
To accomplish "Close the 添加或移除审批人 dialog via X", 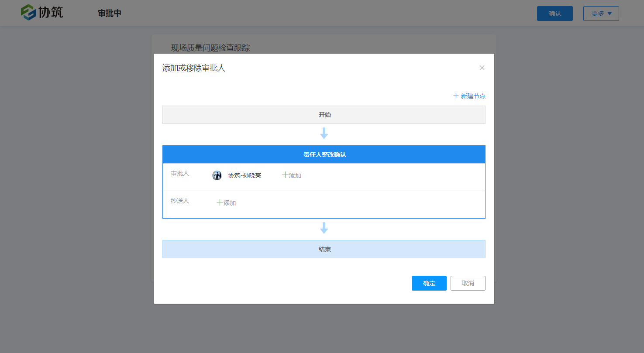I will 482,68.
